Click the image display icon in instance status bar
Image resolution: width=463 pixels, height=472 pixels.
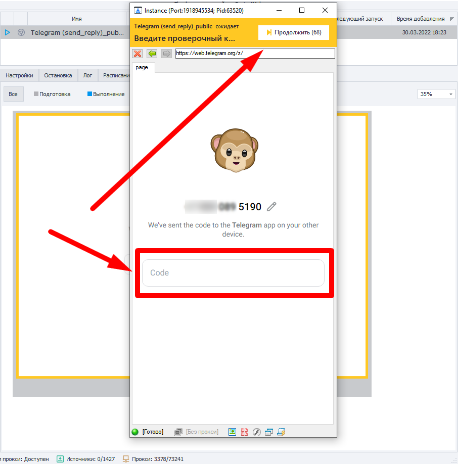pyautogui.click(x=232, y=432)
